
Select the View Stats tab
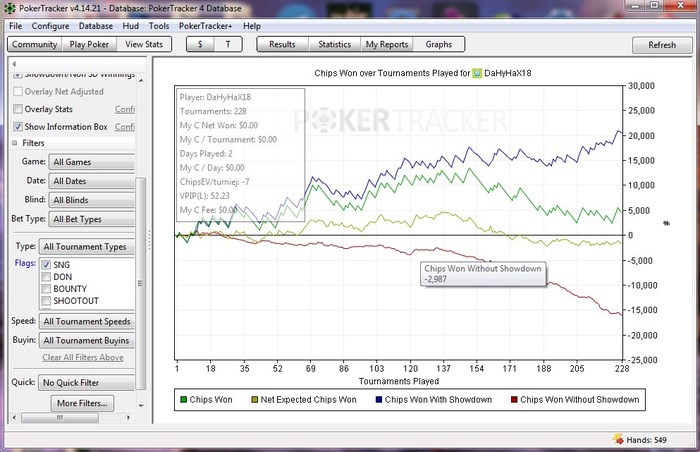pos(144,44)
